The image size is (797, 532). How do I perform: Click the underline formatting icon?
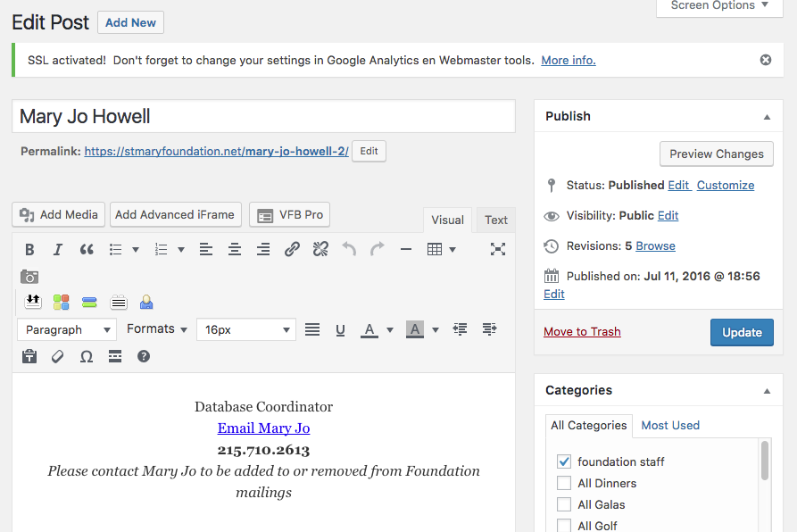click(340, 330)
